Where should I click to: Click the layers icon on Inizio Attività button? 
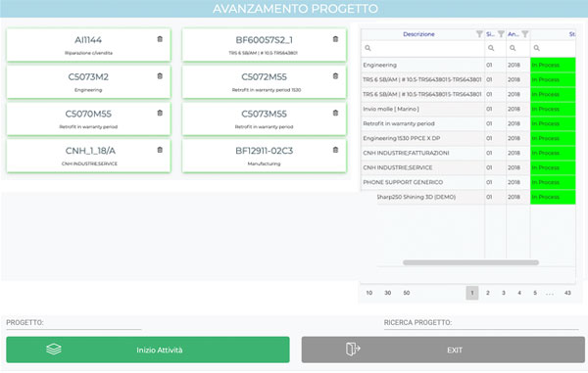coord(54,350)
